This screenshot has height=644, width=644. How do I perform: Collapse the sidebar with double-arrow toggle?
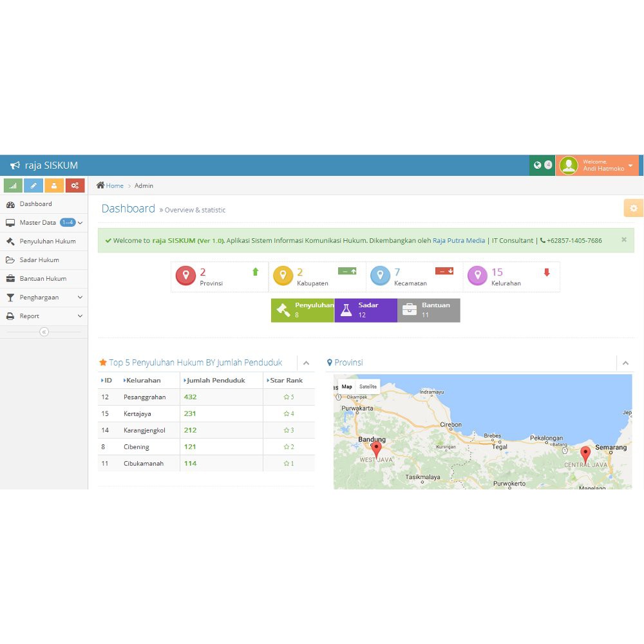pos(44,332)
